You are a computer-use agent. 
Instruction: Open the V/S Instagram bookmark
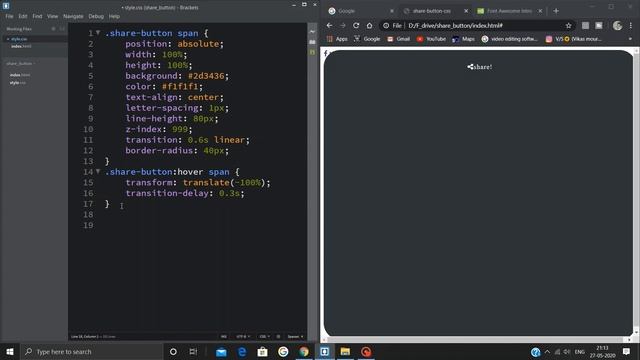pos(573,39)
